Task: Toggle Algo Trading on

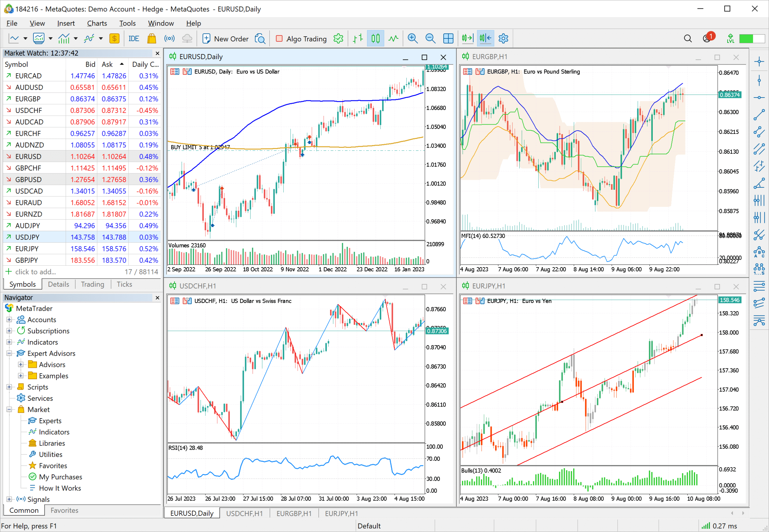Action: [x=302, y=39]
